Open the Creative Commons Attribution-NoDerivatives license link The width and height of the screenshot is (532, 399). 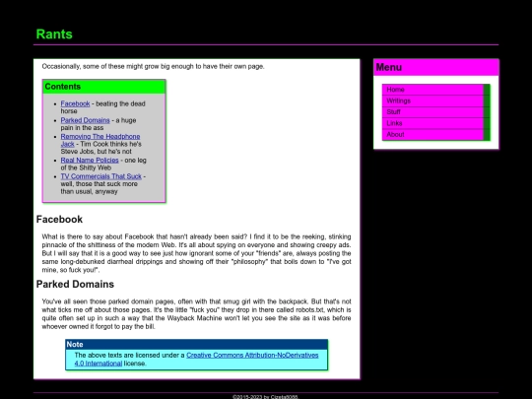click(196, 359)
